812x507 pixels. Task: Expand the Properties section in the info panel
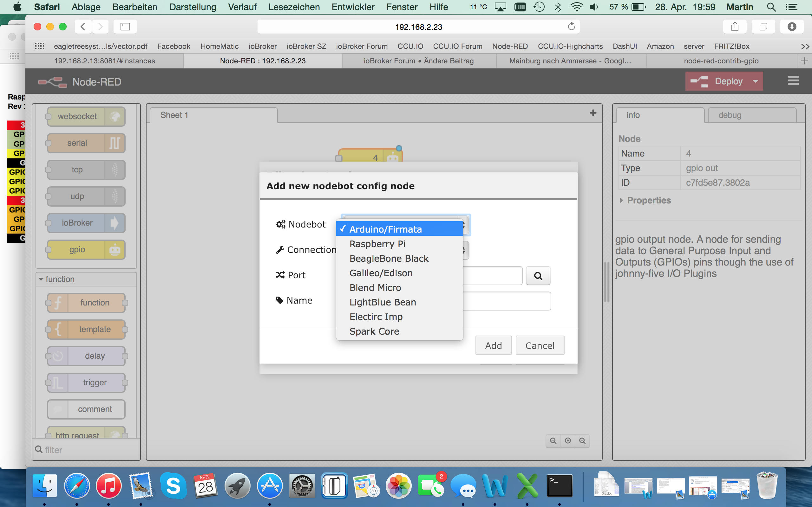point(645,200)
